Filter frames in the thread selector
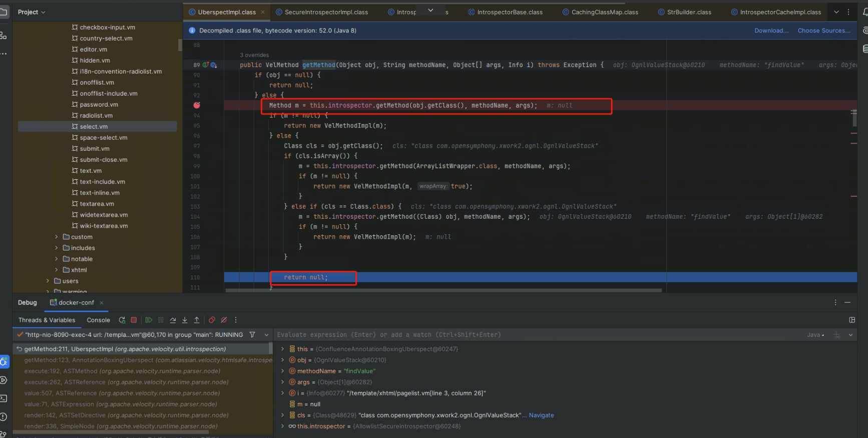This screenshot has height=438, width=868. (252, 334)
